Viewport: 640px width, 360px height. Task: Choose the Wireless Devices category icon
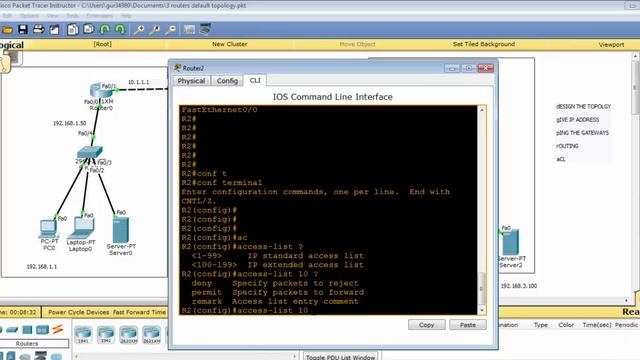pyautogui.click(x=42, y=329)
